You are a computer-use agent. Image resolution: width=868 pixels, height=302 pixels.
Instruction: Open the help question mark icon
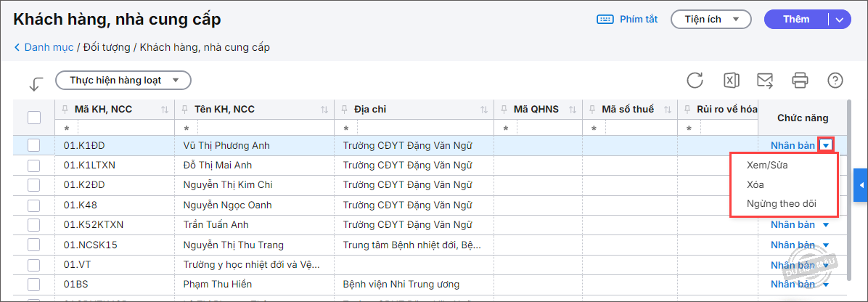(835, 80)
